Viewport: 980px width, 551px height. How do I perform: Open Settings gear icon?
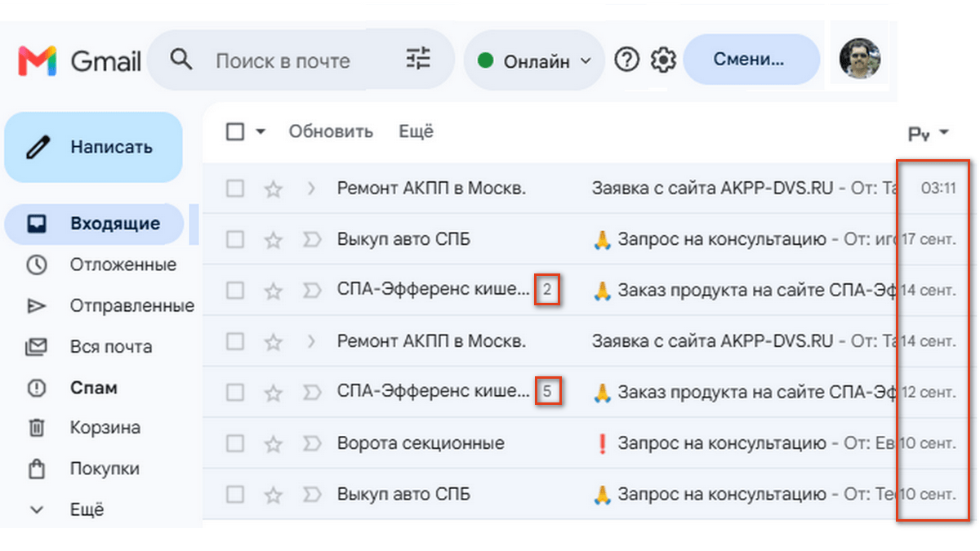pos(664,60)
